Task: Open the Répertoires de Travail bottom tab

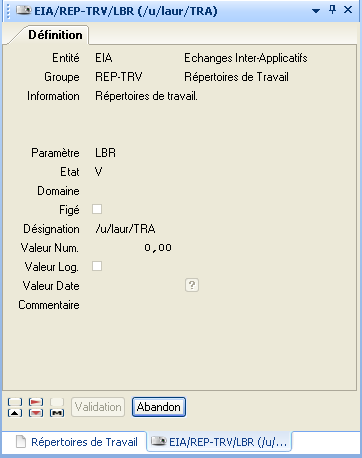Action: pos(77,442)
